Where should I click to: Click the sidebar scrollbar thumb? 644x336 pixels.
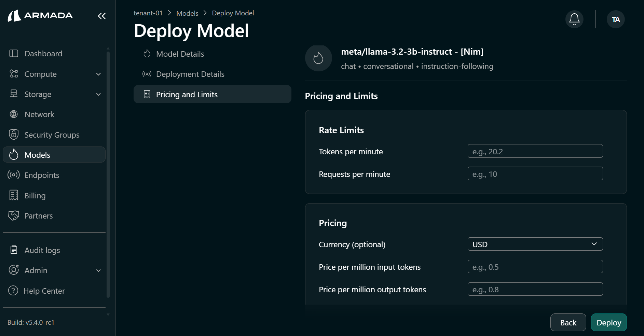[x=108, y=174]
